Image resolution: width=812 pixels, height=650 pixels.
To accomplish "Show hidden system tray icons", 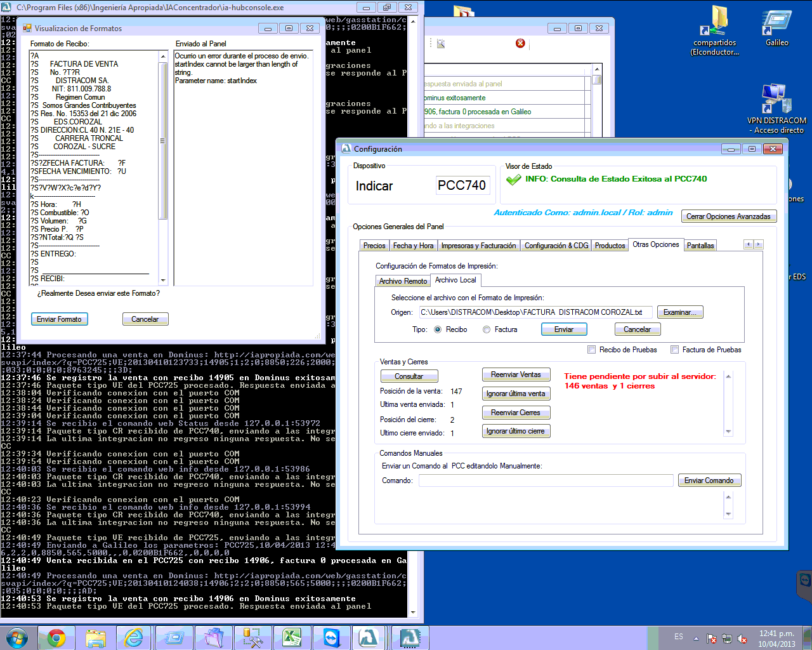I will tap(696, 639).
